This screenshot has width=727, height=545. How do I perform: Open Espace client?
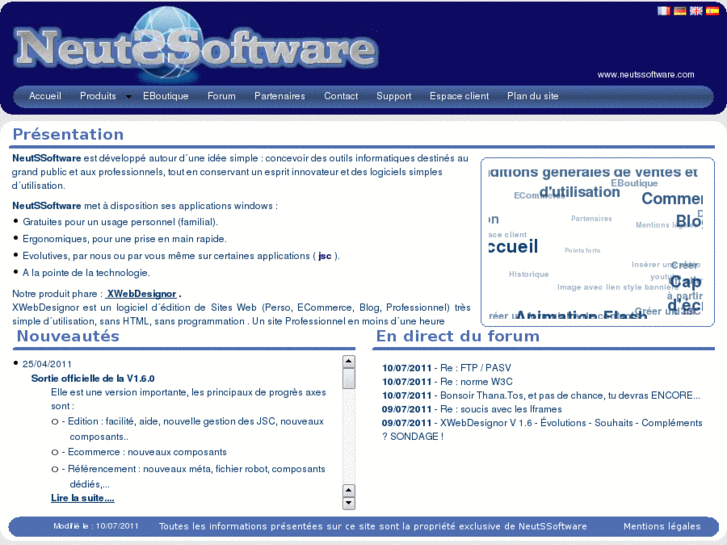click(459, 96)
